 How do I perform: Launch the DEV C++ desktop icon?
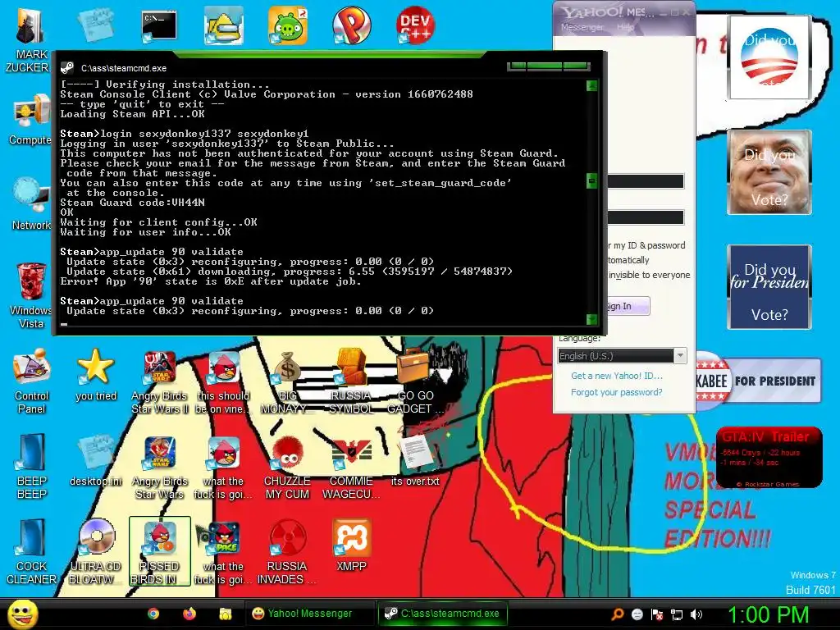415,25
